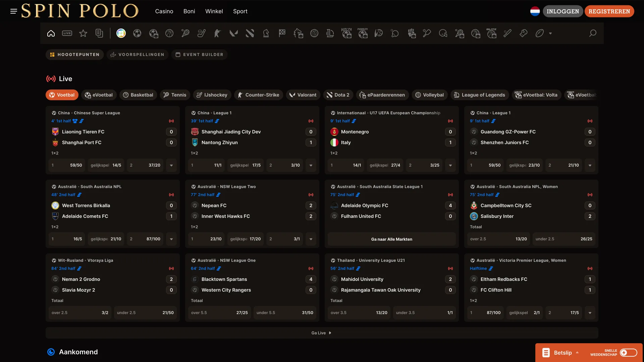
Task: Open the coupons document icon in sports toolbar
Action: coord(99,33)
